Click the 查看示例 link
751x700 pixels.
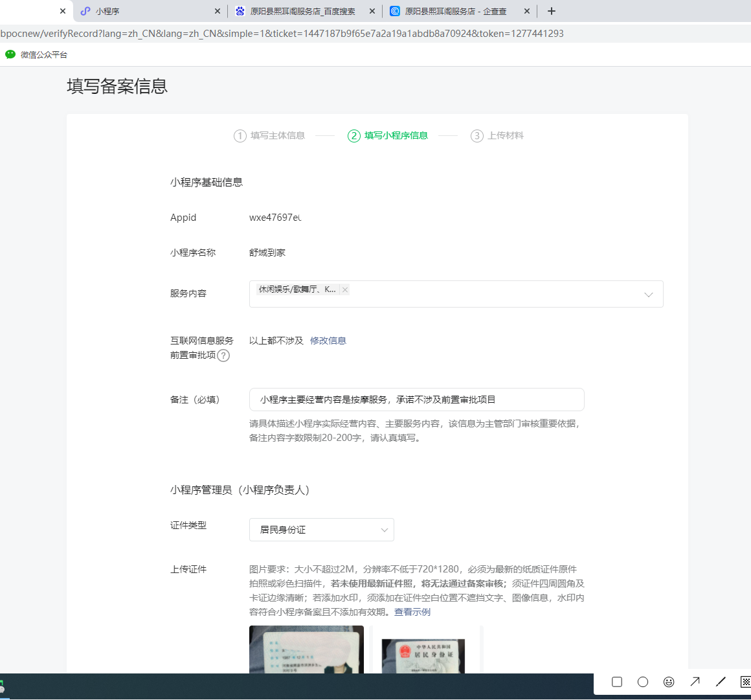[x=412, y=612]
